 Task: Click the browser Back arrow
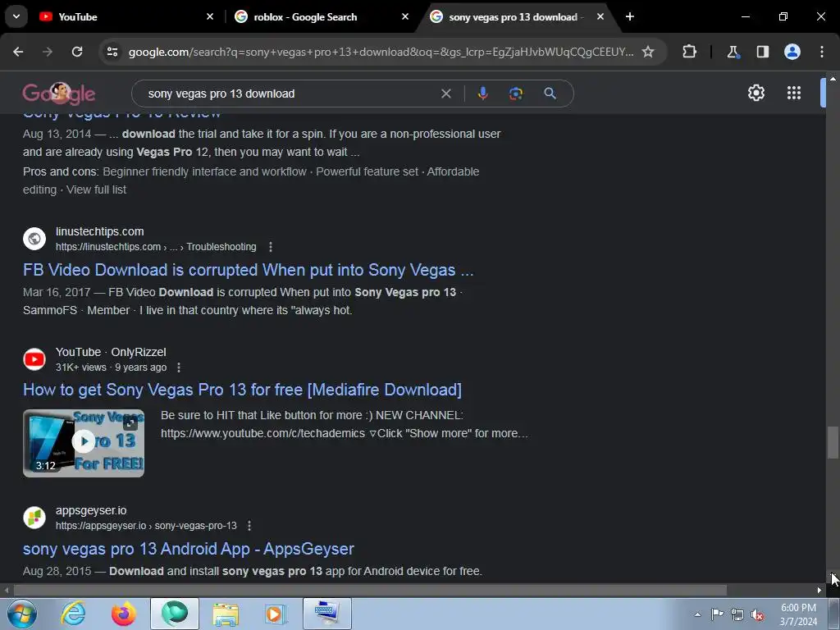[18, 52]
